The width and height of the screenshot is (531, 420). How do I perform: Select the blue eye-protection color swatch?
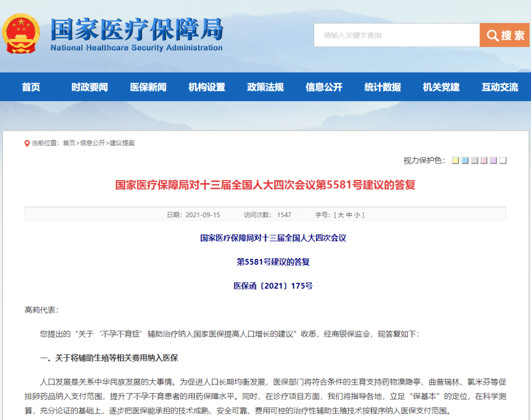(x=465, y=161)
